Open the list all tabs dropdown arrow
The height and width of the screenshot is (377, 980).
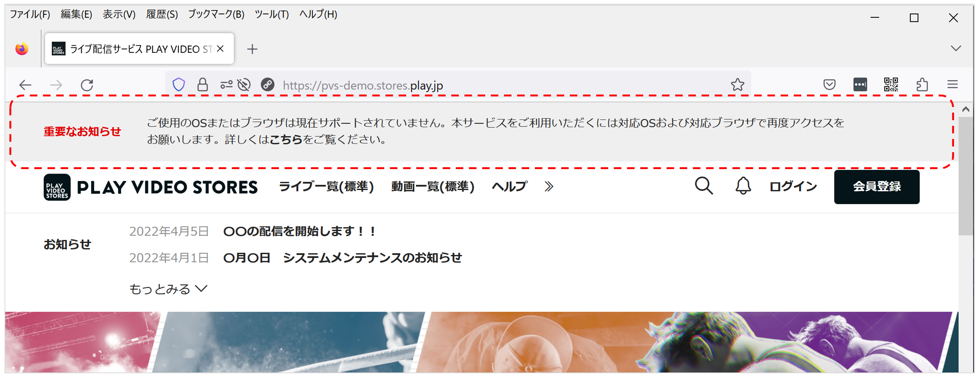click(956, 48)
